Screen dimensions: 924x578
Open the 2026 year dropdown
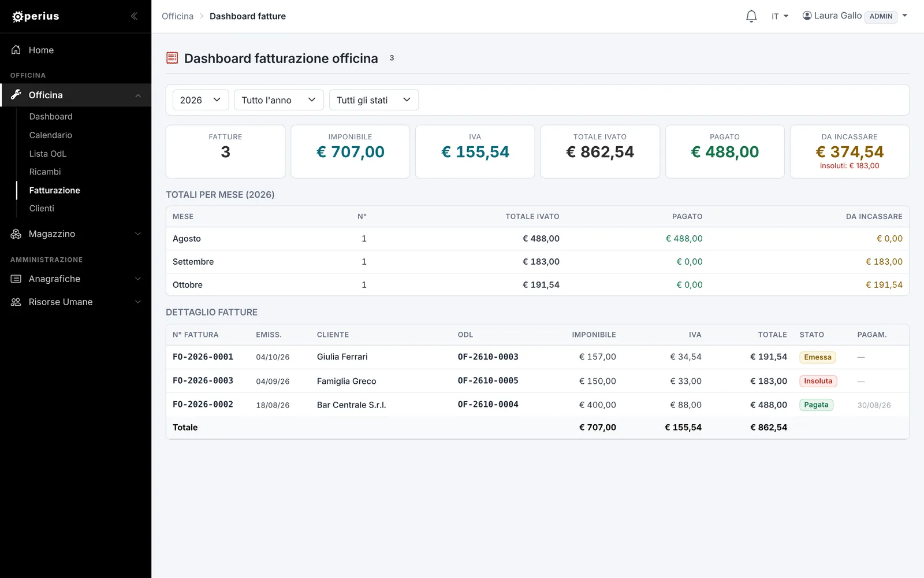pos(200,100)
